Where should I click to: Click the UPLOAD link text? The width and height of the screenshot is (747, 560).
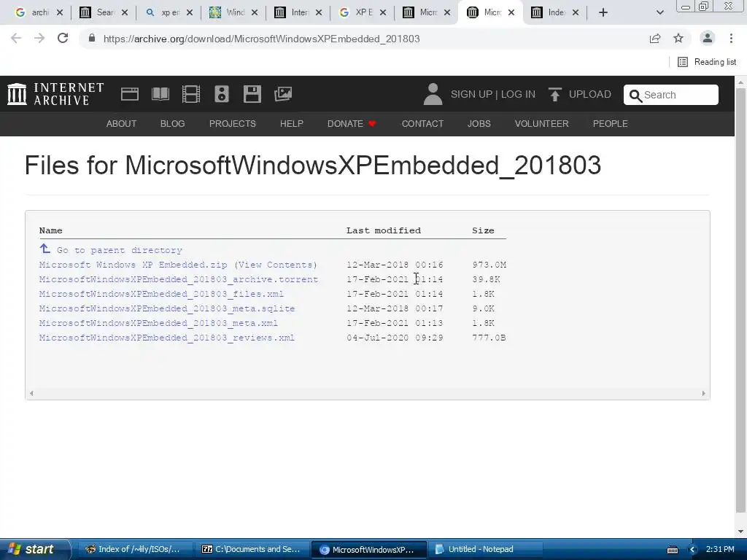point(589,94)
